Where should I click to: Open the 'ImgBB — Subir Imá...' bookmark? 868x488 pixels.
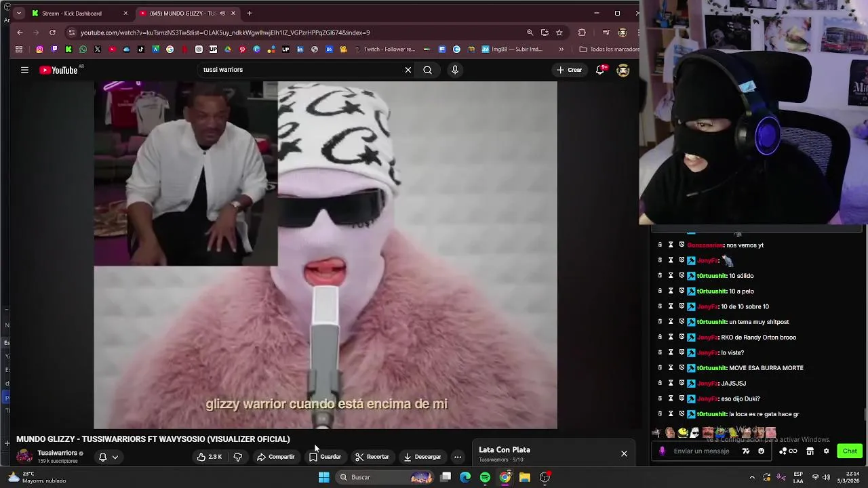point(512,49)
